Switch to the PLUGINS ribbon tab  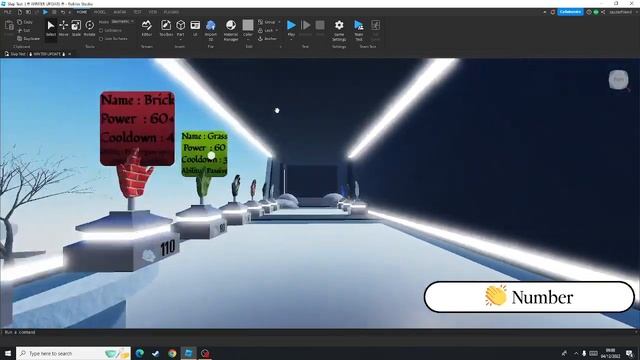coord(171,12)
